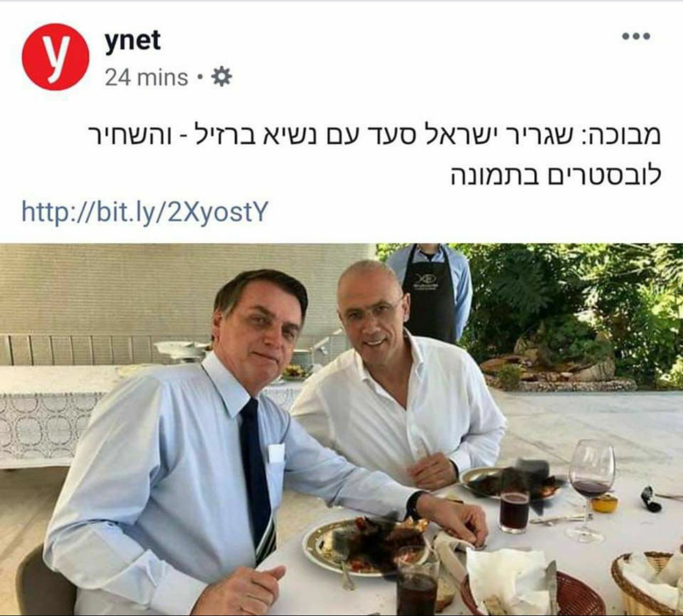Click the wicker bread basket in corner
Screen dimensions: 683x616
click(648, 584)
